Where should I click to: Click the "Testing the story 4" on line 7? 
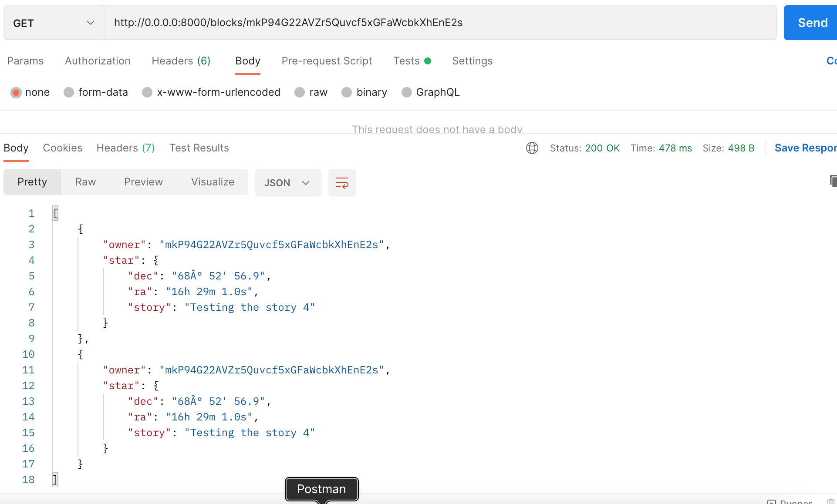(x=250, y=307)
